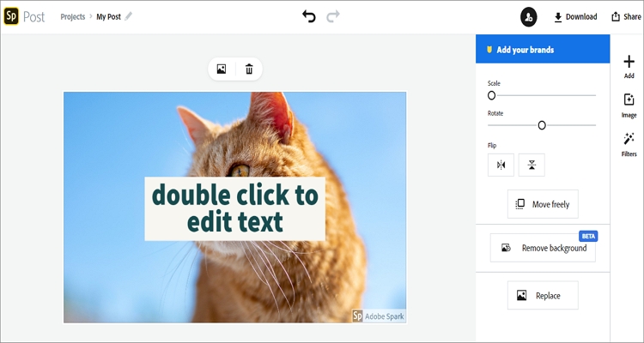Download the post
644x343 pixels.
pyautogui.click(x=575, y=17)
